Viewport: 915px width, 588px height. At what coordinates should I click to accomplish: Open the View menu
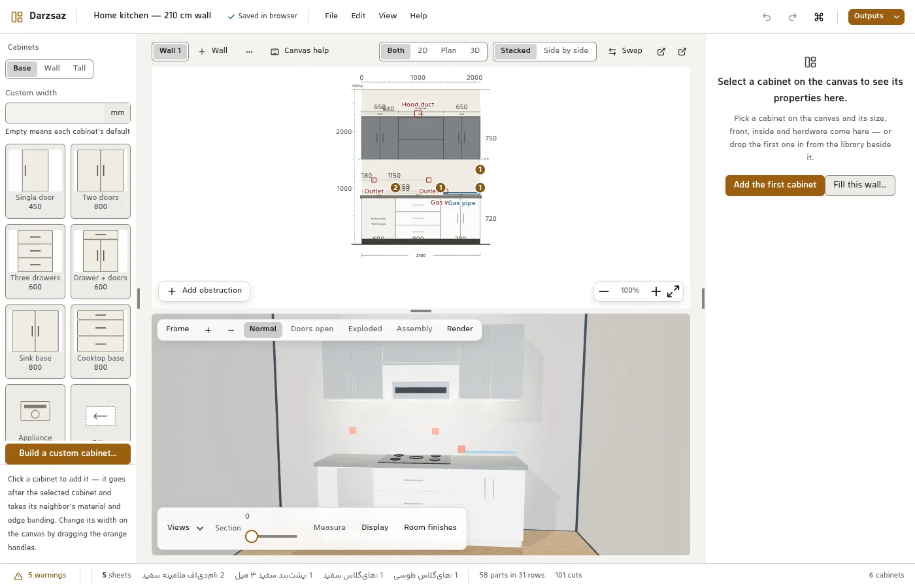click(x=388, y=16)
